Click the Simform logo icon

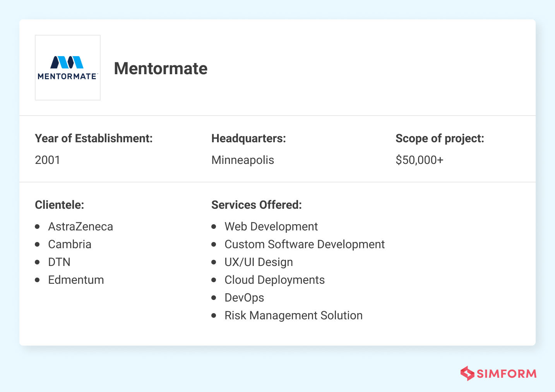click(467, 373)
